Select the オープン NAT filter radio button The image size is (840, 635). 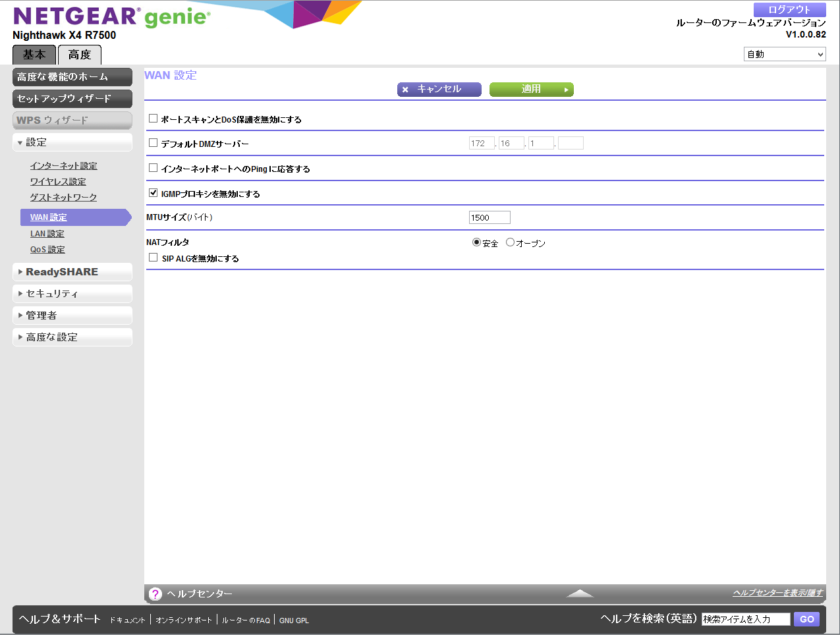pos(510,242)
